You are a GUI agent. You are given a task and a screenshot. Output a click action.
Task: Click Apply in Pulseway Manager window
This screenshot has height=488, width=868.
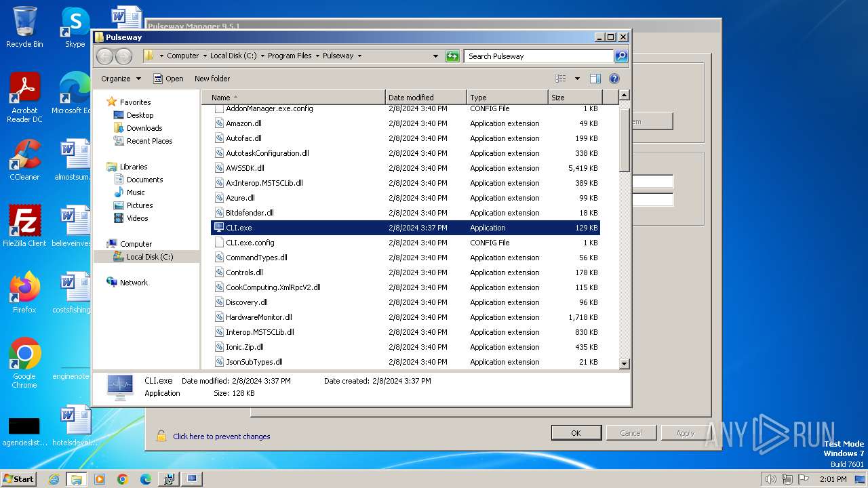(x=686, y=433)
